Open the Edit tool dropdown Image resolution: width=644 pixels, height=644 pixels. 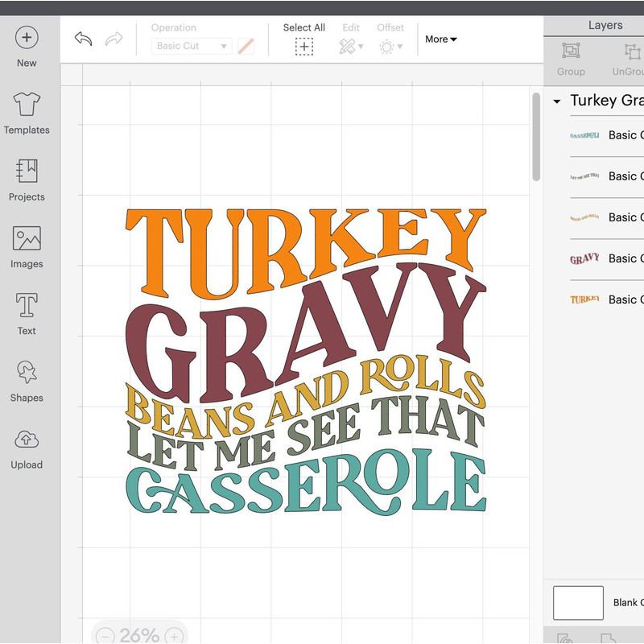pos(351,47)
